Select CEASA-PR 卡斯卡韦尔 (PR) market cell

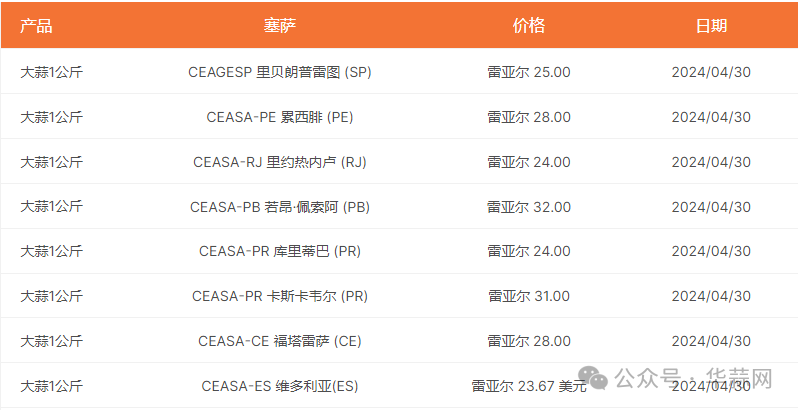pos(280,296)
